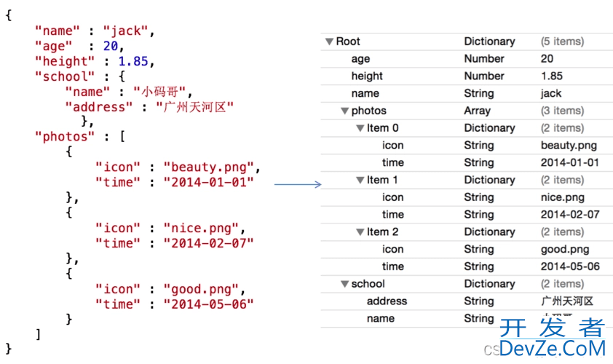Select the Root row label
Screen dimensions: 613x364
coord(348,41)
